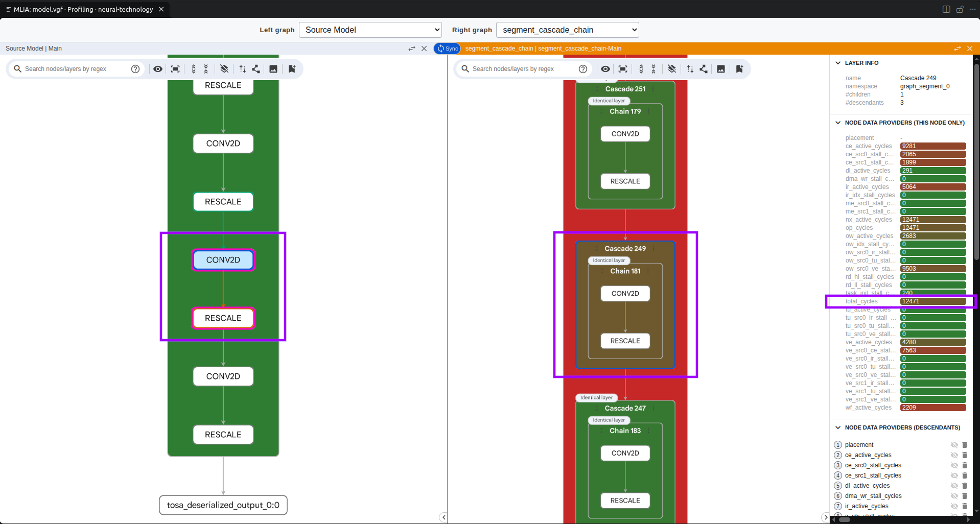Expand all layers in left graph toolbar
The height and width of the screenshot is (524, 980).
click(x=194, y=69)
